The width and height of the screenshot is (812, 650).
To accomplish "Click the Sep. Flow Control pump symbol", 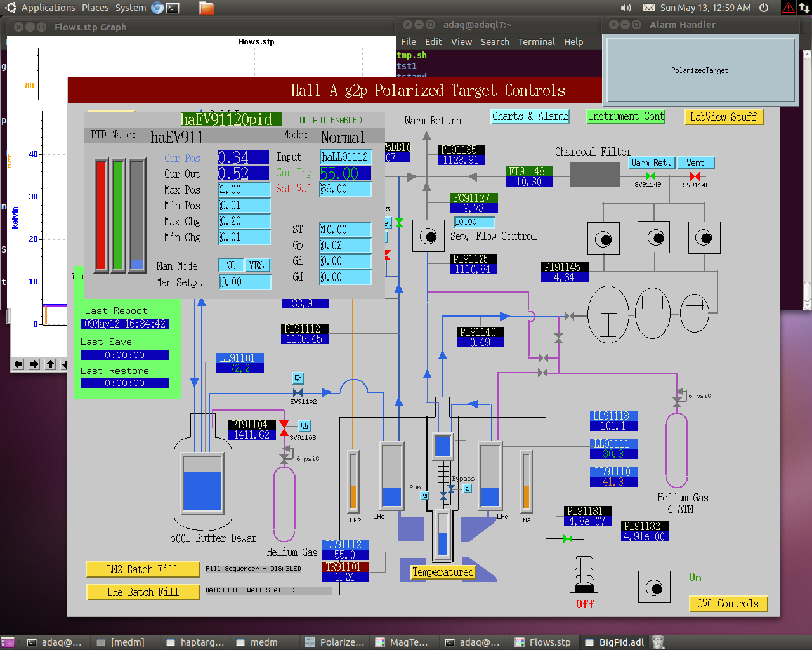I will (428, 236).
